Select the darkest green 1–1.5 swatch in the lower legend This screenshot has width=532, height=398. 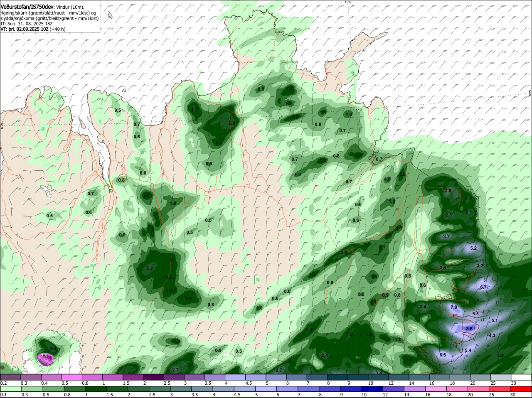(95, 389)
